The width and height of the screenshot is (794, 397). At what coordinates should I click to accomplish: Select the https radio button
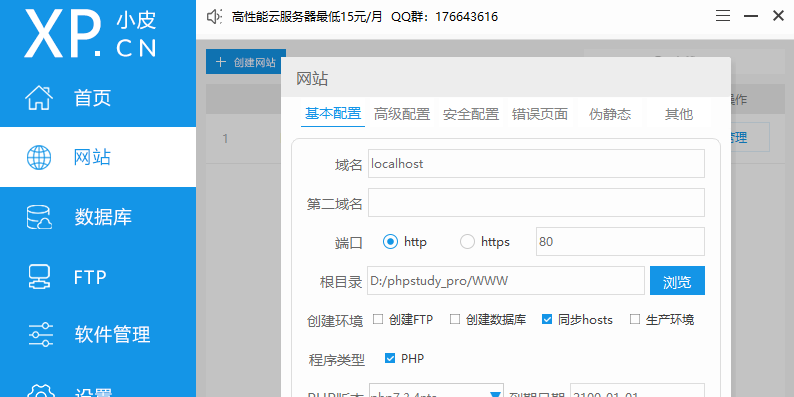click(467, 242)
